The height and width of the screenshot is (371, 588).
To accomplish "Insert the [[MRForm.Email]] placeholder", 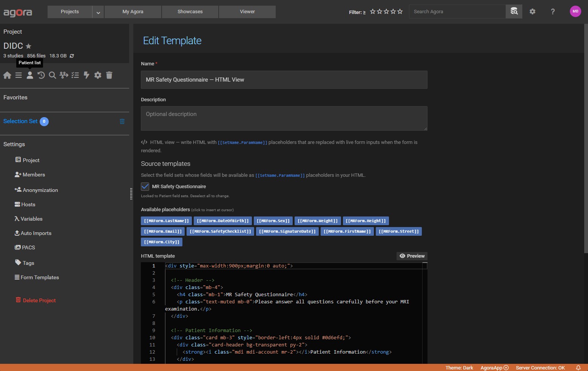I will (163, 232).
